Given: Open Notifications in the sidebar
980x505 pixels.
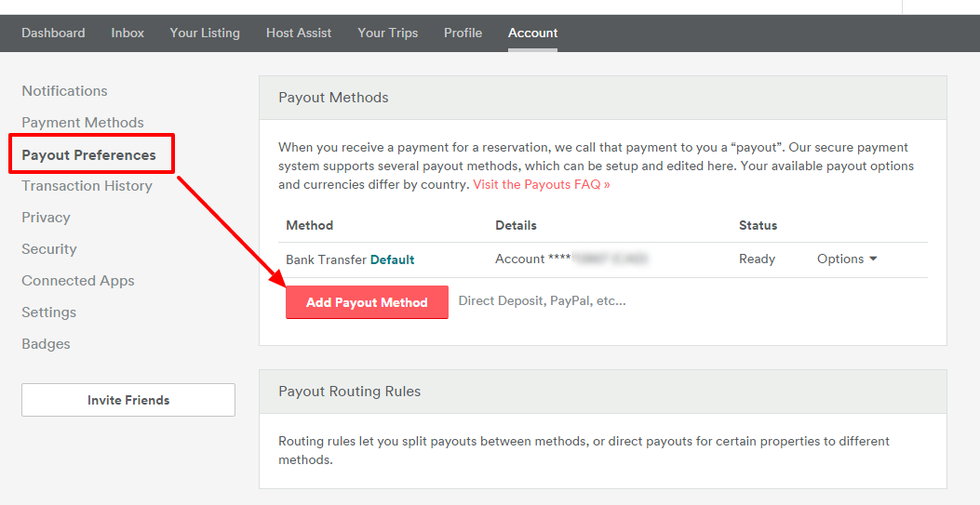Looking at the screenshot, I should click(x=64, y=91).
